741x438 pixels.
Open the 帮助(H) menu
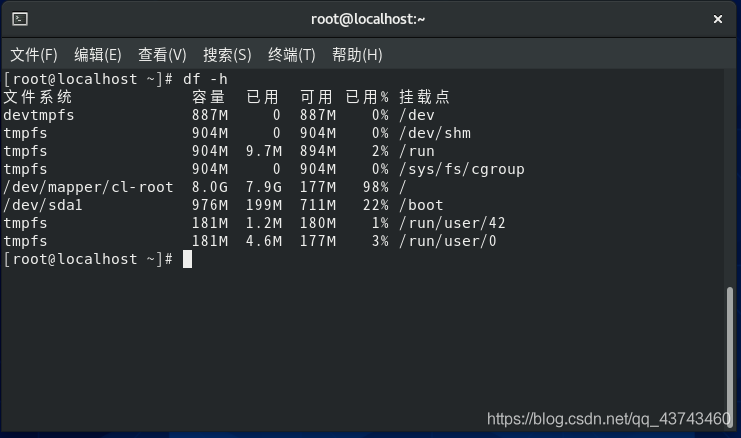357,55
